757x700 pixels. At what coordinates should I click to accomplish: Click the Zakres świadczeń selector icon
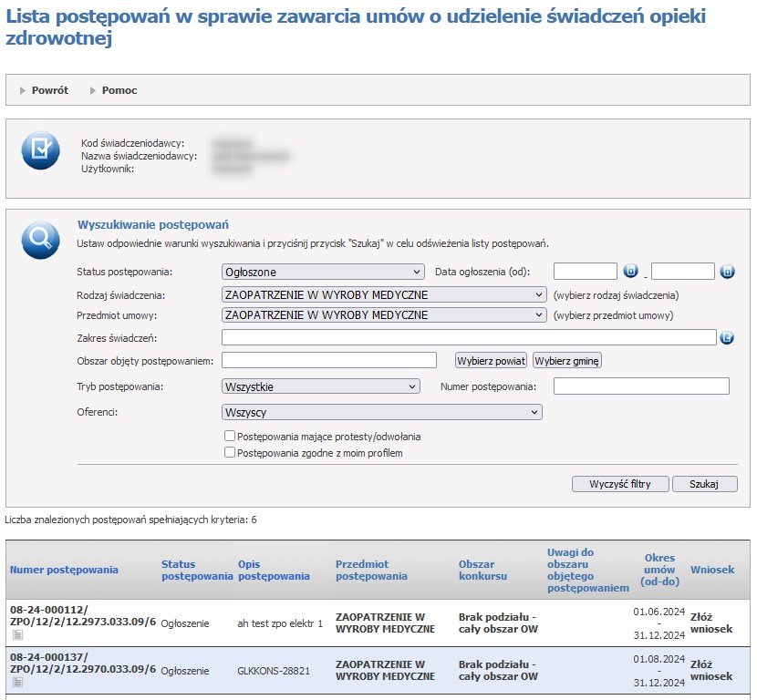click(x=727, y=338)
